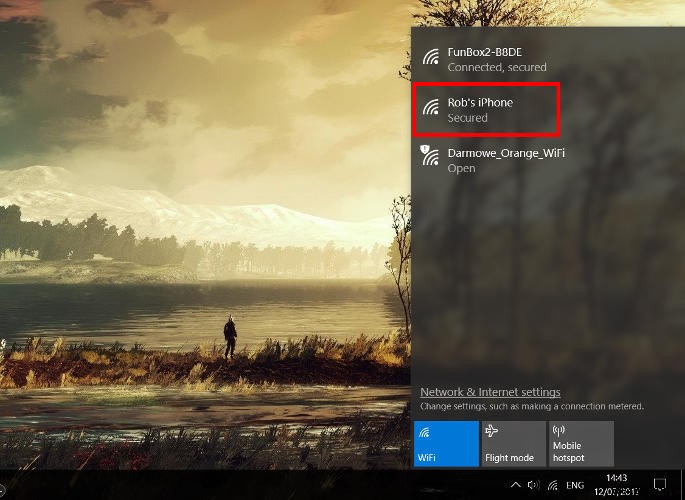Select Darmowe_Orange_WiFi open network
685x500 pixels.
tap(548, 160)
